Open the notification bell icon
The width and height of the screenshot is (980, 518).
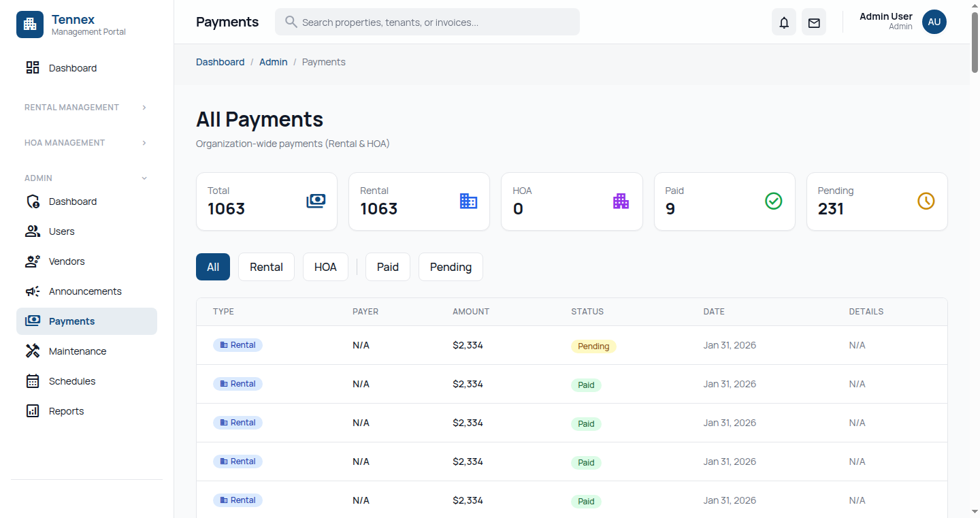(x=783, y=22)
